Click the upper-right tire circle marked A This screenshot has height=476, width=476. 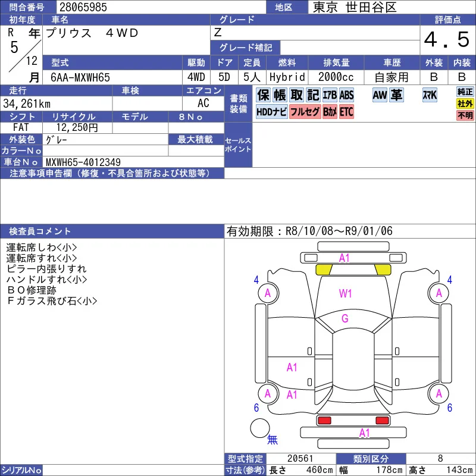[439, 293]
